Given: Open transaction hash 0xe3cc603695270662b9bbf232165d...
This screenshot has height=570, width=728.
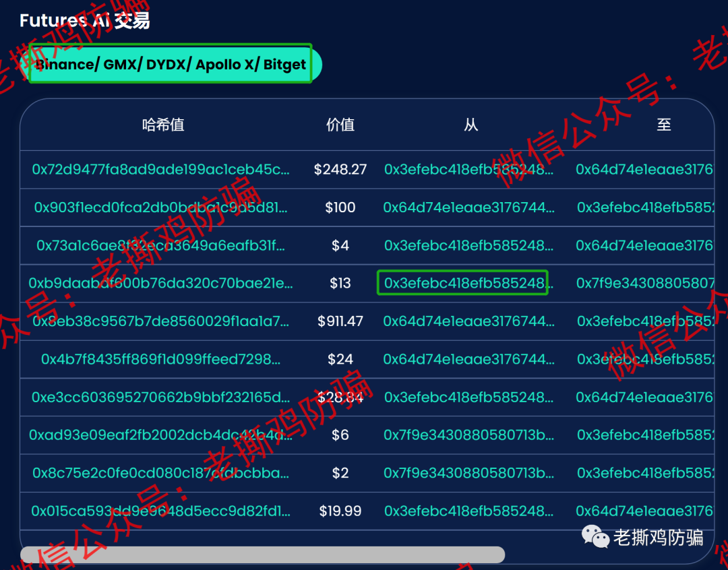Looking at the screenshot, I should (160, 398).
